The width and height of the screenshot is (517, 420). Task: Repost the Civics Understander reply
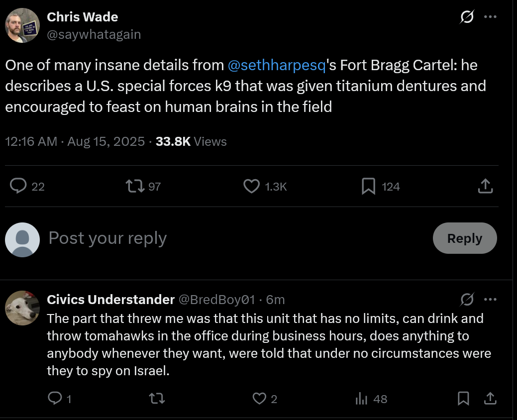157,398
